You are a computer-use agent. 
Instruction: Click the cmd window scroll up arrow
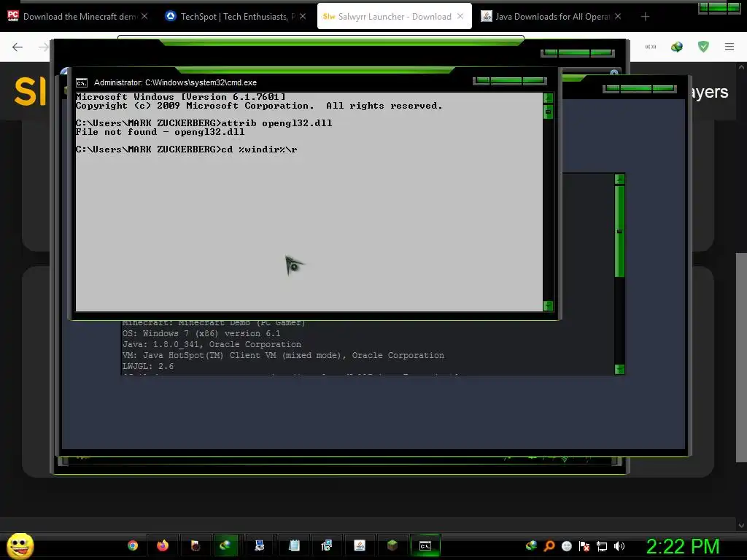pos(549,98)
